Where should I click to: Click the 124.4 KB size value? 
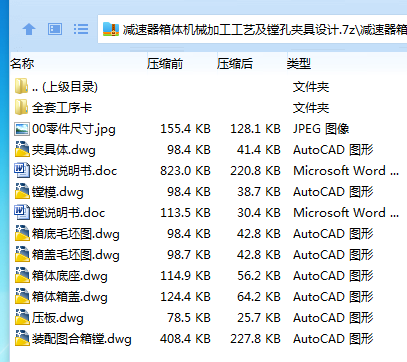[185, 297]
